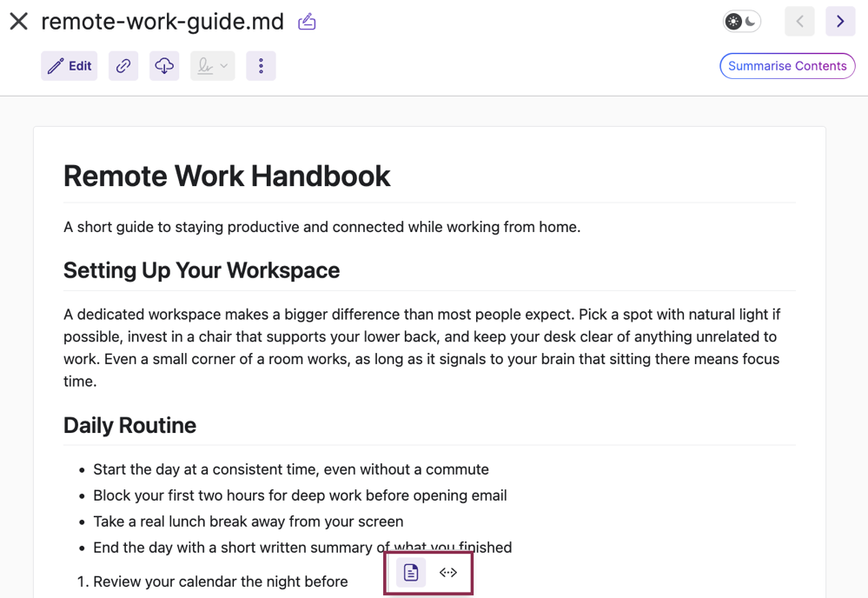Image resolution: width=868 pixels, height=598 pixels.
Task: Toggle the light/dark theme switch
Action: [x=742, y=22]
